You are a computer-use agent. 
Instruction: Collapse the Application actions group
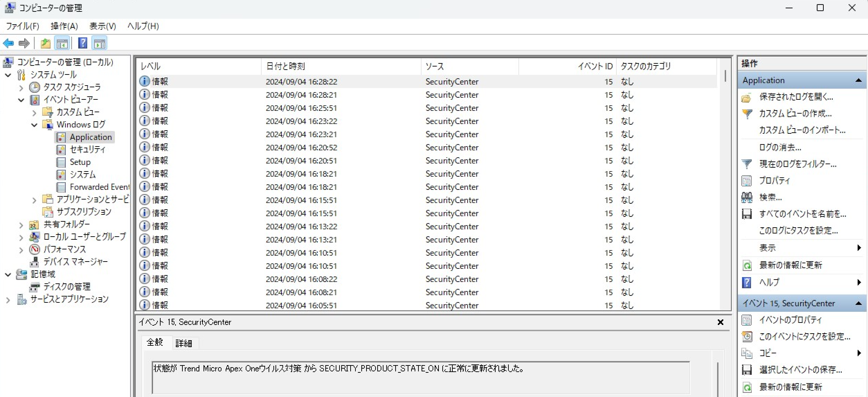click(x=859, y=80)
